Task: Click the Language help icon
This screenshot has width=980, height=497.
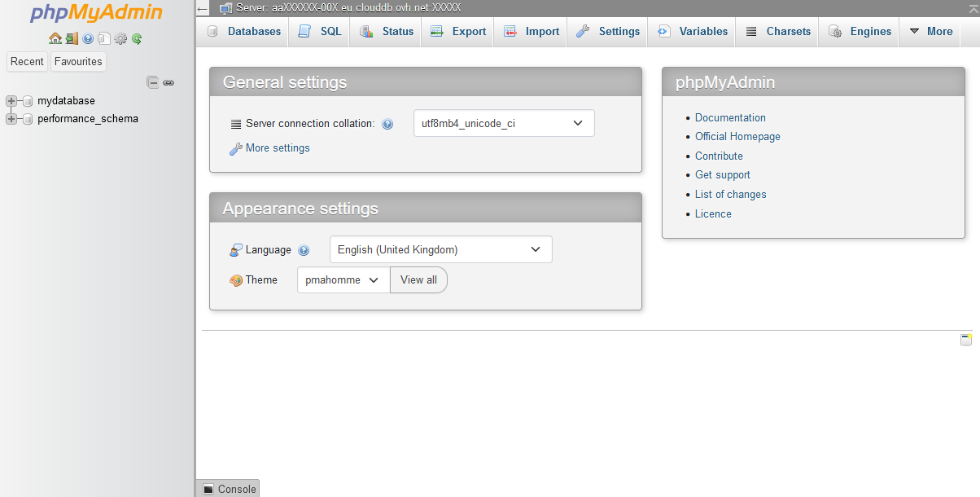Action: pyautogui.click(x=304, y=250)
